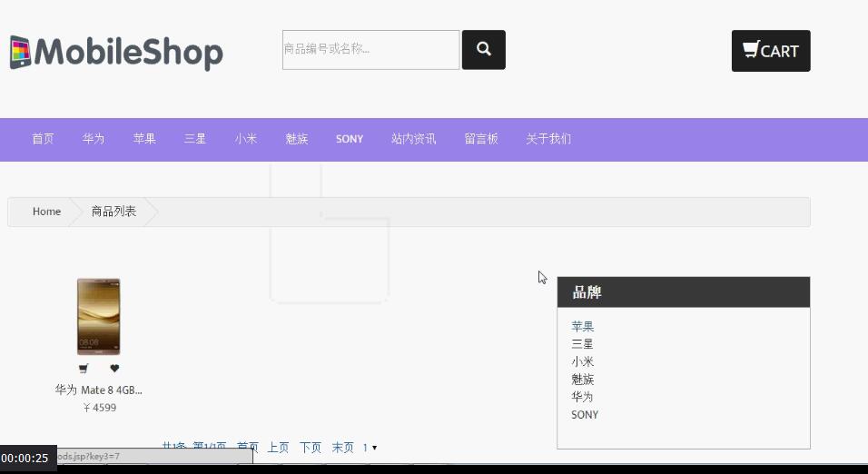Select 三星 in the brand panel
This screenshot has width=868, height=474.
coord(582,344)
